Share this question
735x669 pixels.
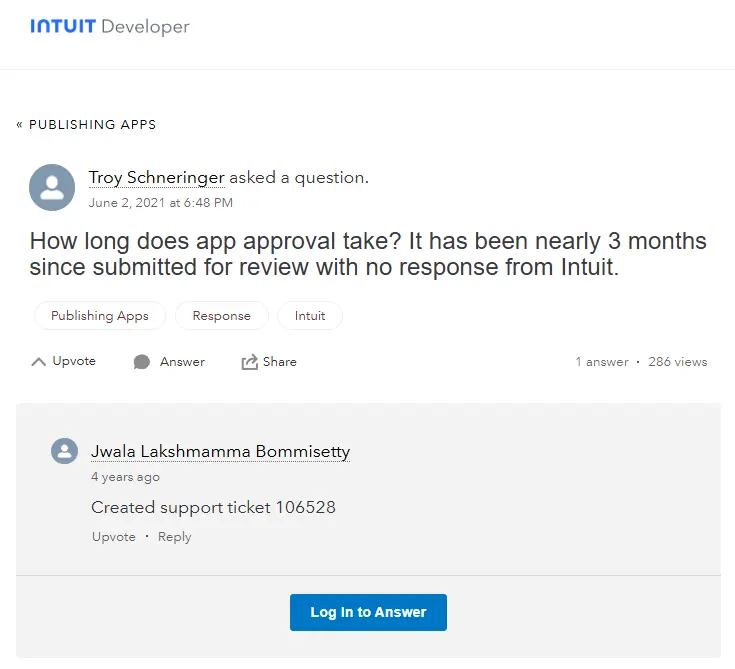click(x=280, y=362)
